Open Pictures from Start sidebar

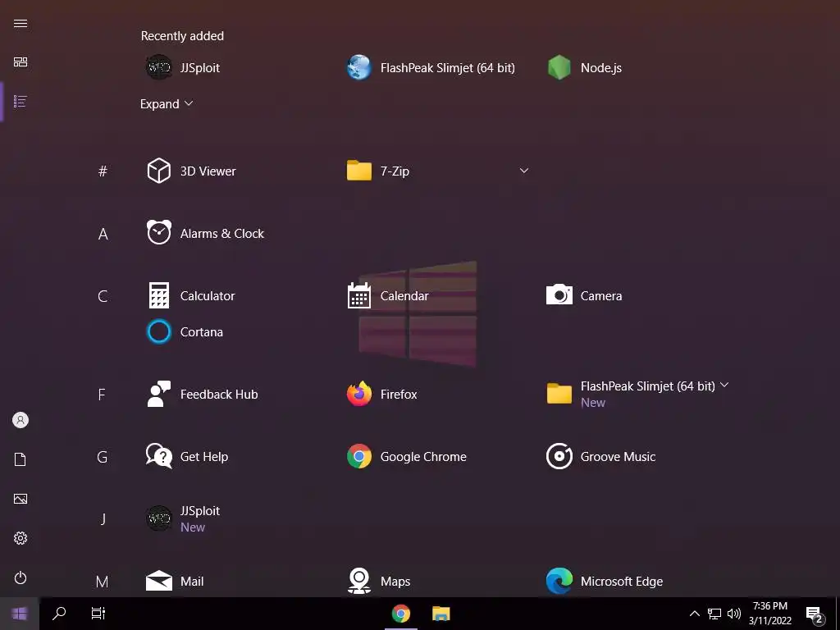[21, 499]
